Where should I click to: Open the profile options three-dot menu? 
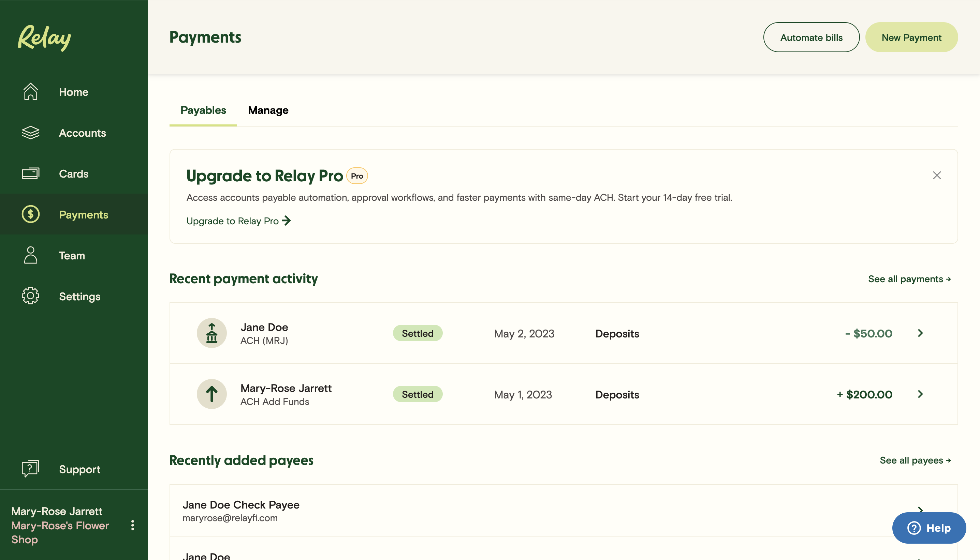tap(133, 525)
